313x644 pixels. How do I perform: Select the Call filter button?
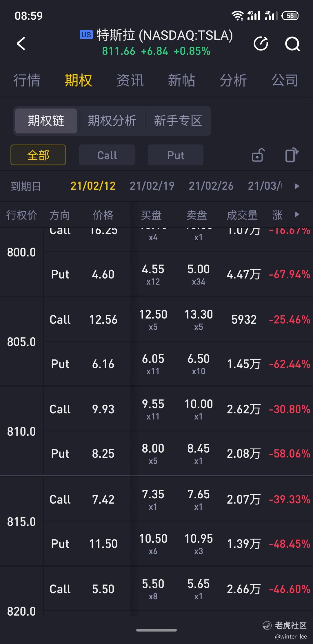tap(107, 155)
